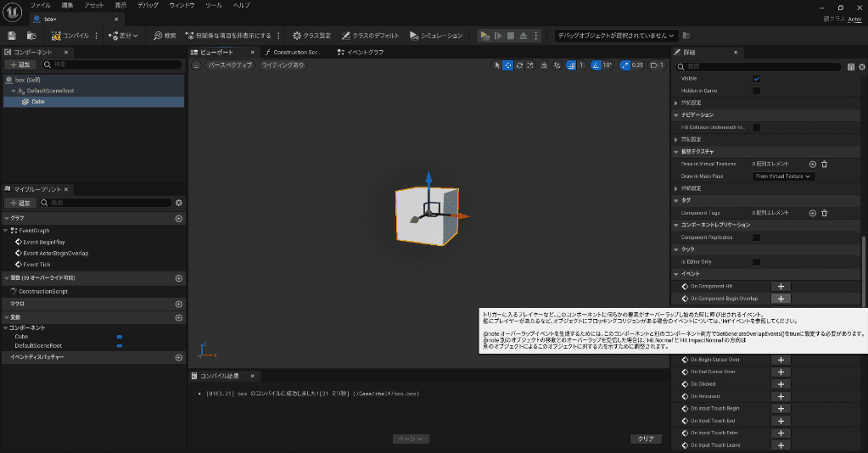Uncheck the Visible checkbox
The image size is (868, 453).
click(756, 79)
